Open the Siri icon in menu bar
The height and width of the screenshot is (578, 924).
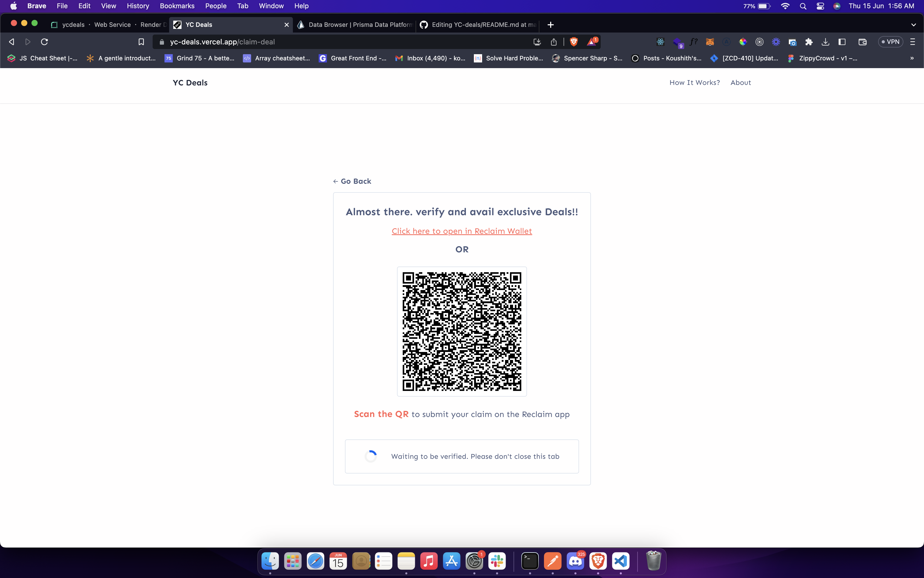pyautogui.click(x=837, y=6)
